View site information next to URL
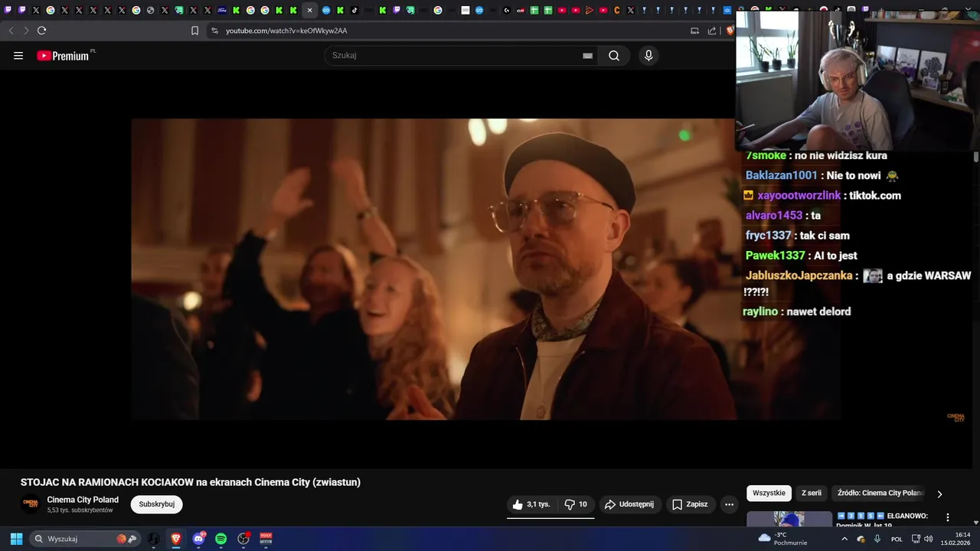 pos(214,31)
